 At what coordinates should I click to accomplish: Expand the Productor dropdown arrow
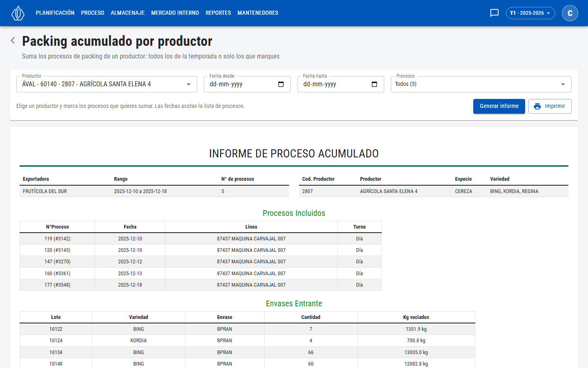click(189, 84)
